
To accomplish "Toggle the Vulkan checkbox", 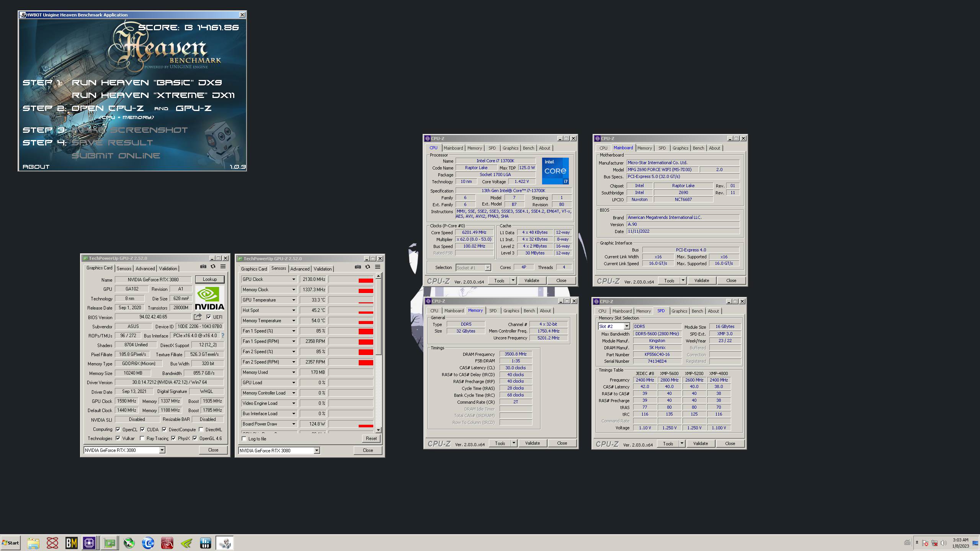I will [x=118, y=439].
